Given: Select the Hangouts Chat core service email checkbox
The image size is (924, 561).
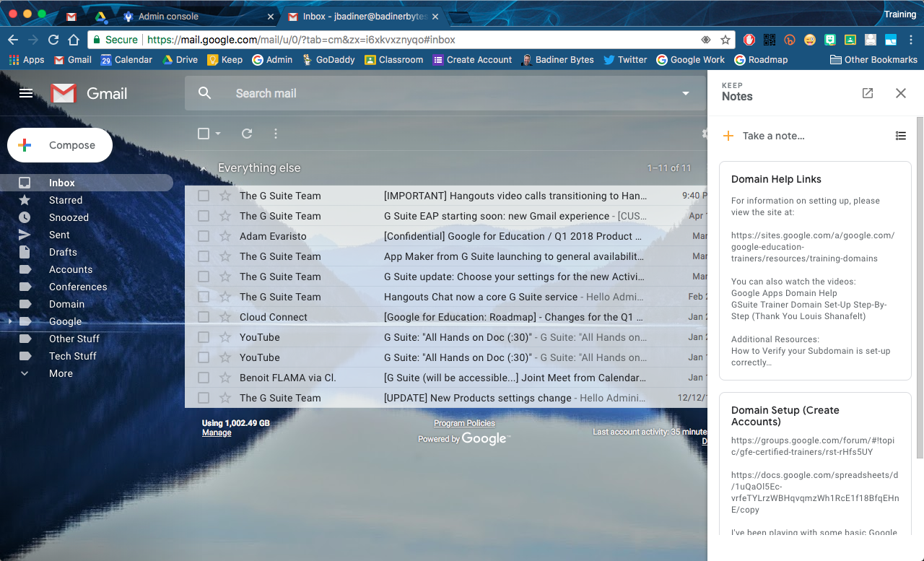Looking at the screenshot, I should (204, 297).
